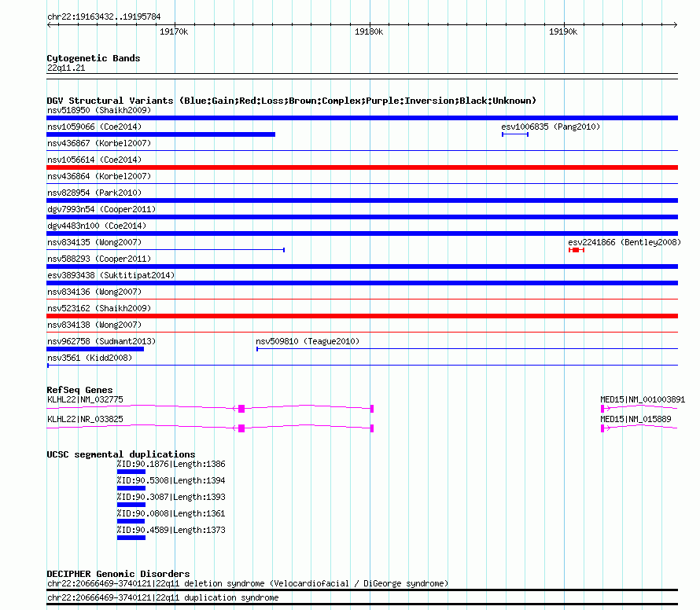The height and width of the screenshot is (610, 700).
Task: Click segmental duplication %ID:90.4589 Length:1373
Action: (171, 530)
